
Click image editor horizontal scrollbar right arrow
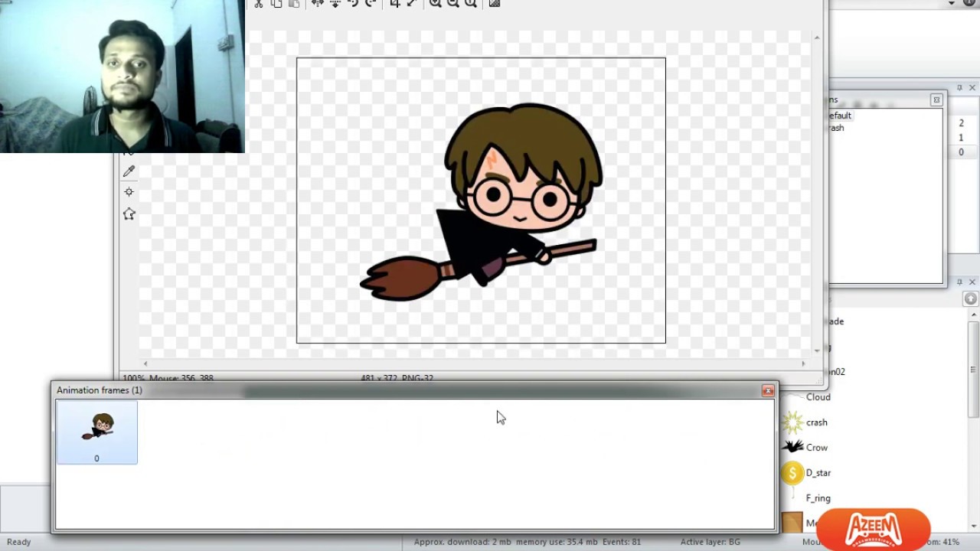click(x=803, y=364)
